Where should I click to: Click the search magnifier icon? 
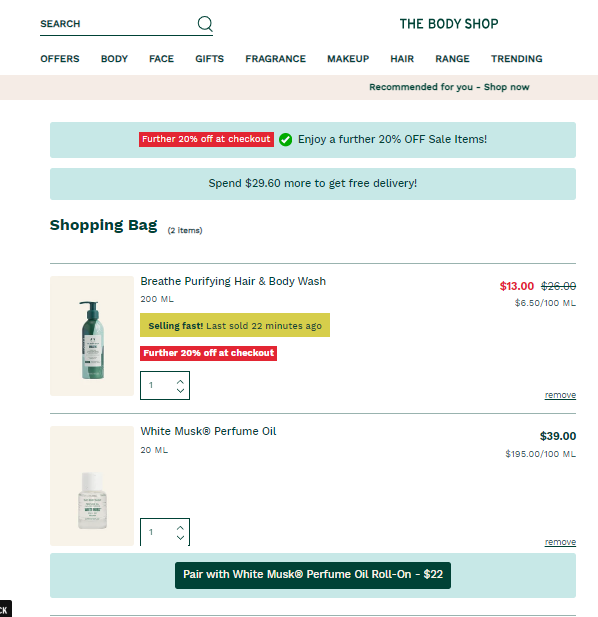click(205, 24)
